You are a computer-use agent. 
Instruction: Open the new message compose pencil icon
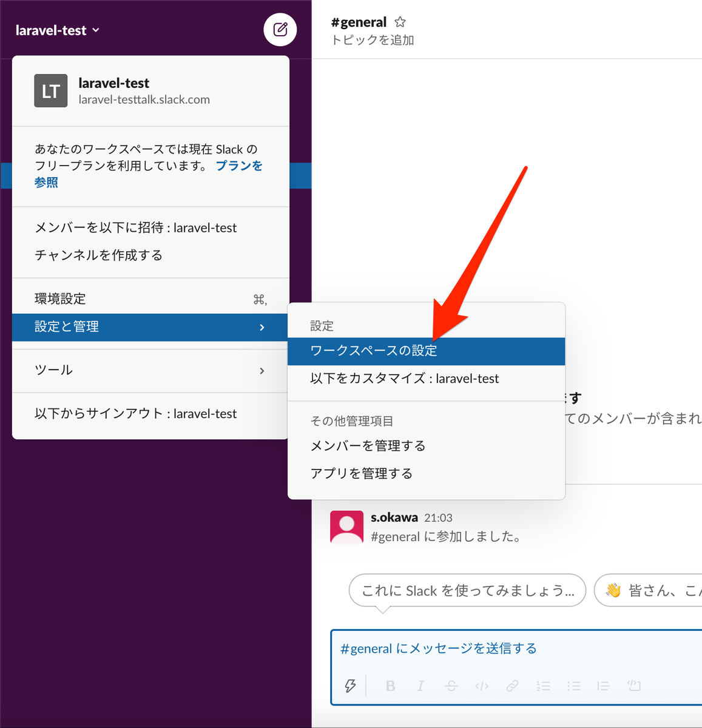(x=280, y=29)
